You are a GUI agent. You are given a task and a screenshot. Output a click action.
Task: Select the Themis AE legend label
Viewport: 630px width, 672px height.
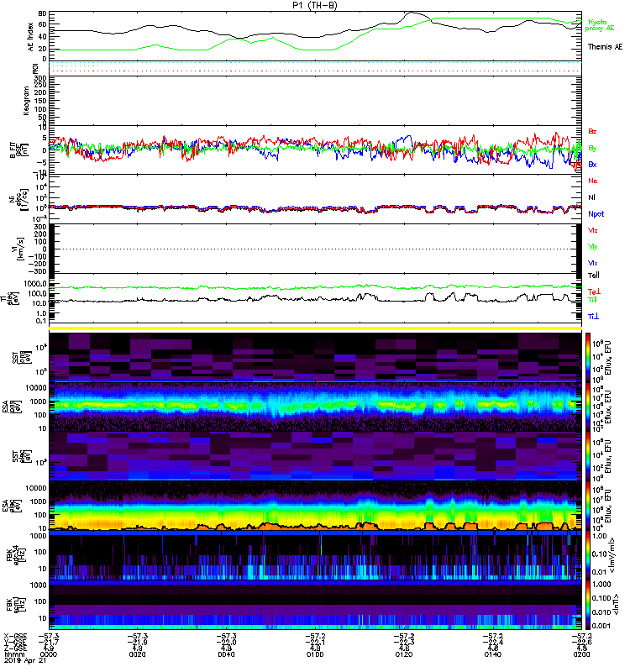(x=605, y=47)
